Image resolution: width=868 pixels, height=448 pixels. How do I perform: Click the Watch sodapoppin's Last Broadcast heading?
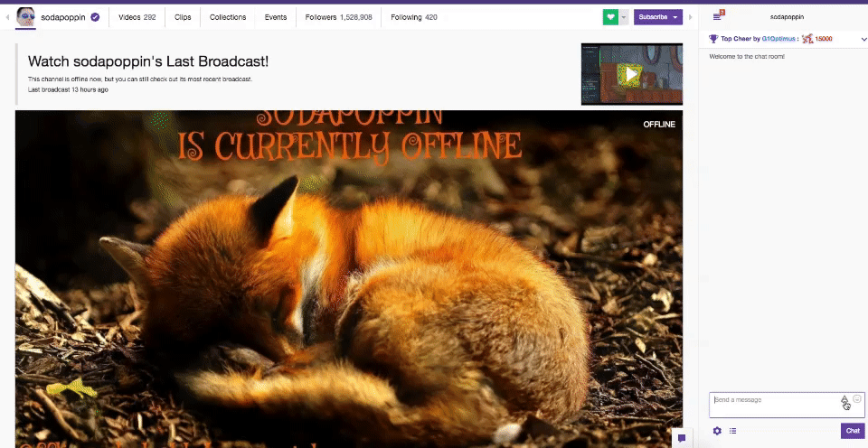tap(147, 61)
